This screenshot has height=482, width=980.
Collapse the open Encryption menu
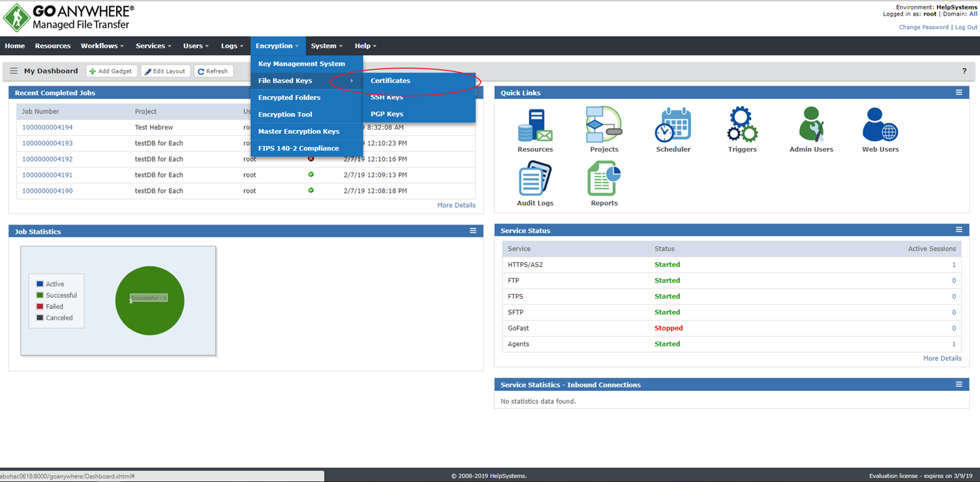click(277, 46)
